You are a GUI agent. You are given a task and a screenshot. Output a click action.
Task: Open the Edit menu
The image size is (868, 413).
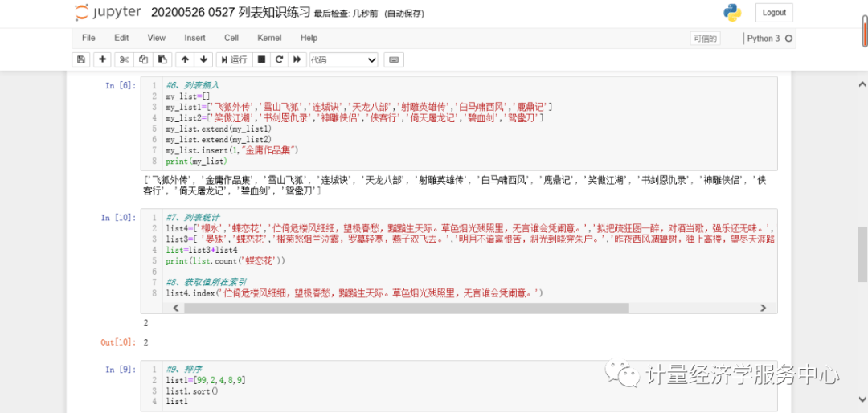[121, 39]
